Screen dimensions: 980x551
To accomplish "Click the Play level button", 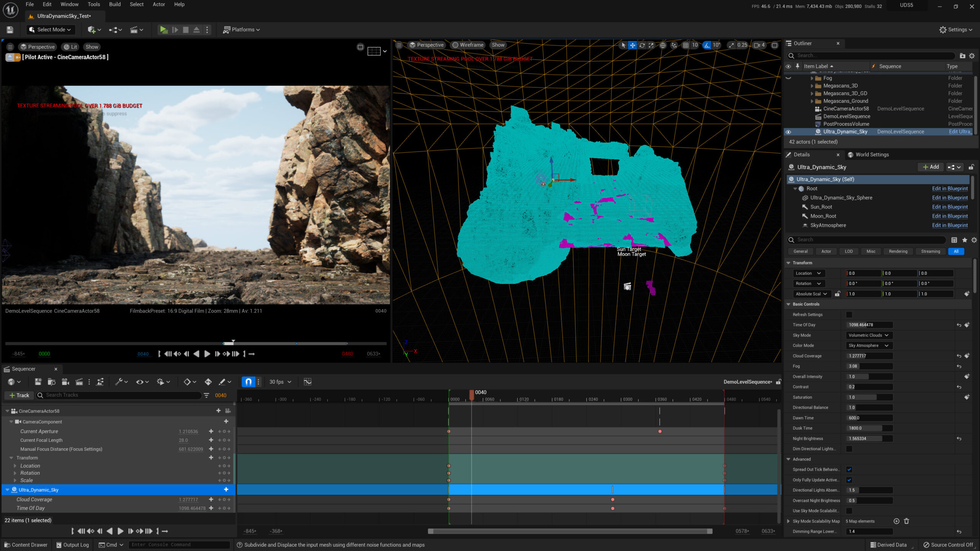I will click(163, 29).
